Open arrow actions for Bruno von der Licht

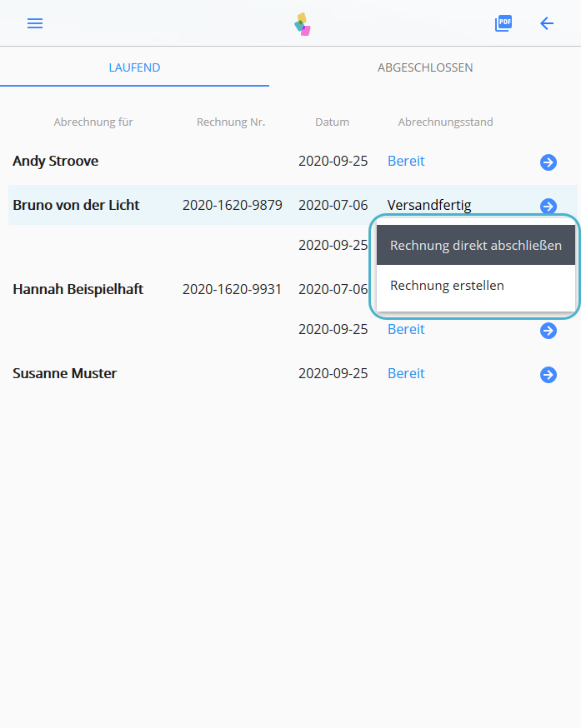[x=548, y=206]
